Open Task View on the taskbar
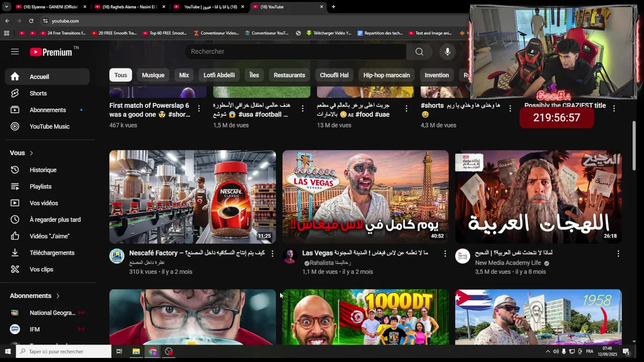The image size is (644, 362). point(119,351)
